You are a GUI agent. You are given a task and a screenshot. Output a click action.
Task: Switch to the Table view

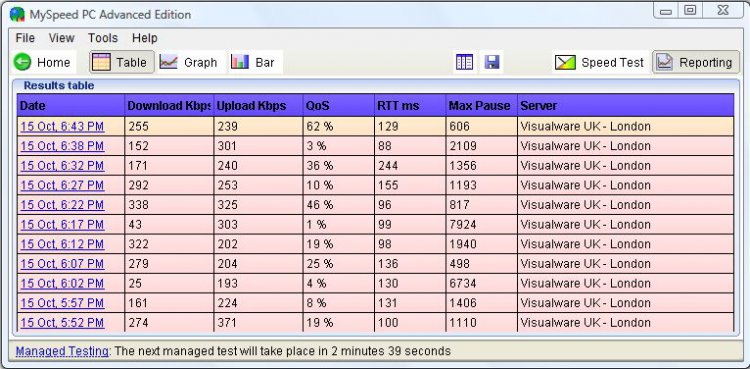tap(122, 62)
